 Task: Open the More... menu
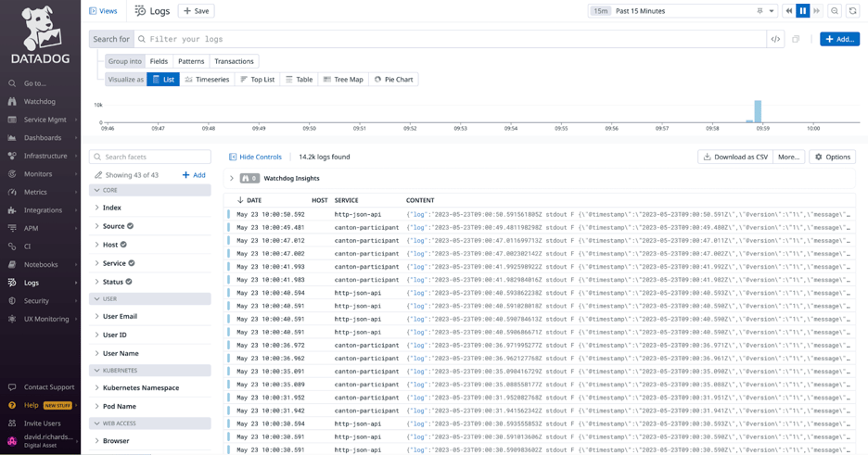pos(788,157)
